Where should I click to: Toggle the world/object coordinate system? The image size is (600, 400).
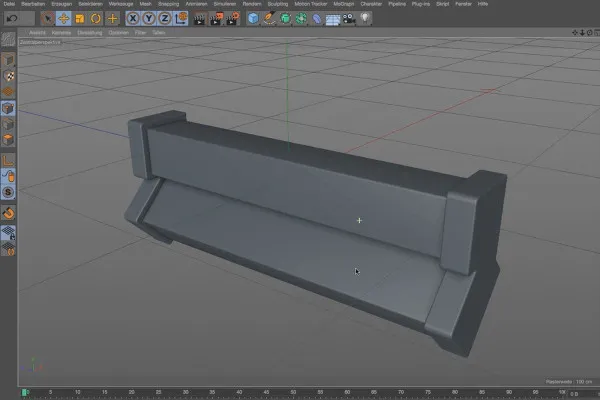(181, 18)
